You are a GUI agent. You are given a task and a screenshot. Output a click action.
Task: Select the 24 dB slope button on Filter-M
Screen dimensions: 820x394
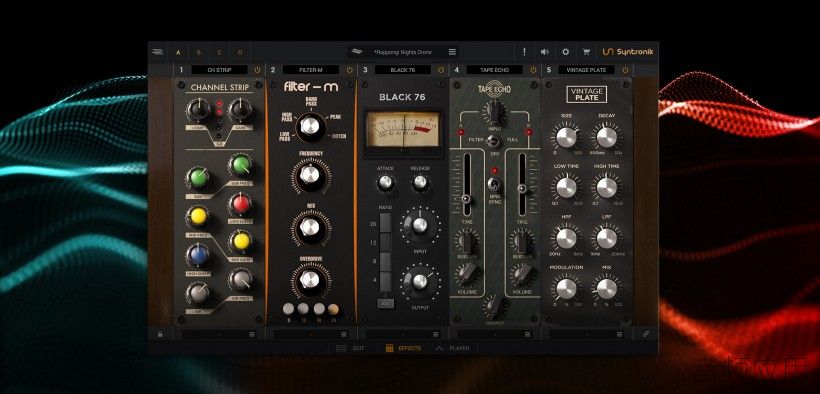coord(333,309)
